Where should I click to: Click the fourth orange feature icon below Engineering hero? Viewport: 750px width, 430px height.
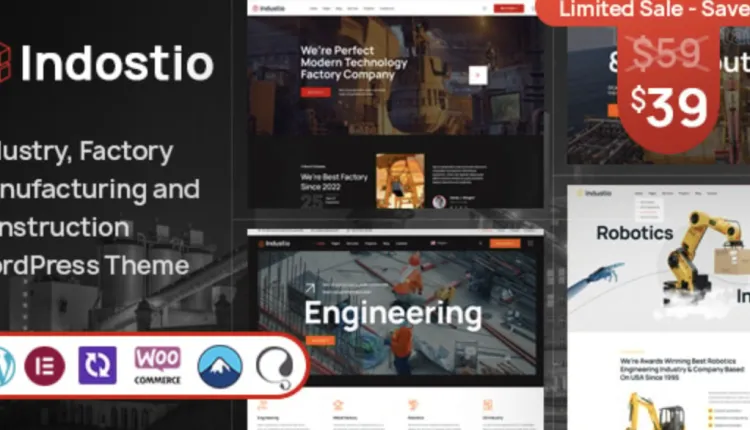(x=487, y=406)
